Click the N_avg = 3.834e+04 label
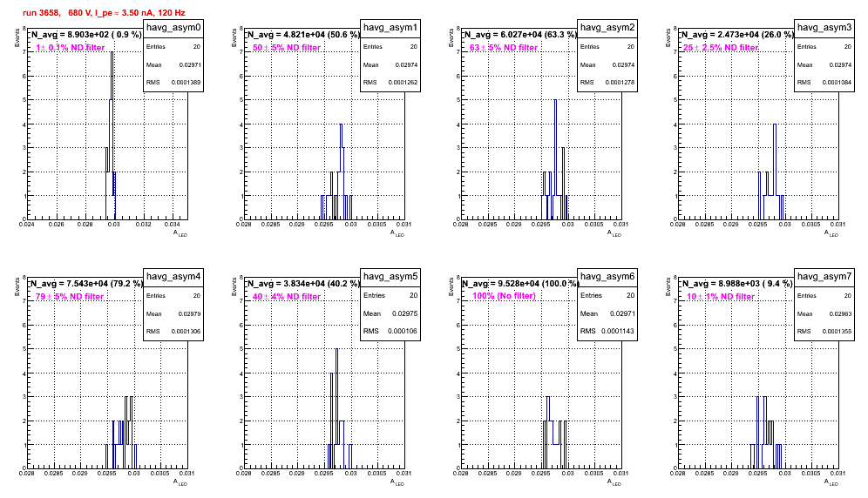This screenshot has width=868, height=498. tap(302, 283)
